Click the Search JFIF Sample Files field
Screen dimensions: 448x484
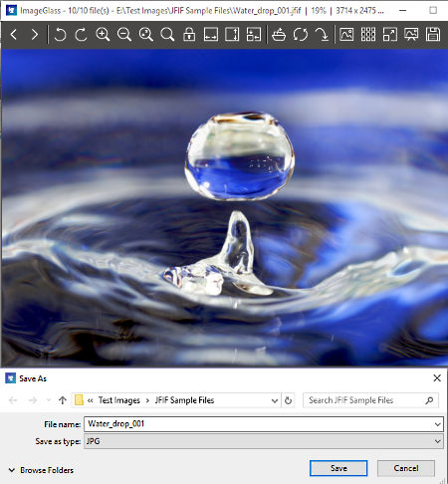[x=370, y=400]
